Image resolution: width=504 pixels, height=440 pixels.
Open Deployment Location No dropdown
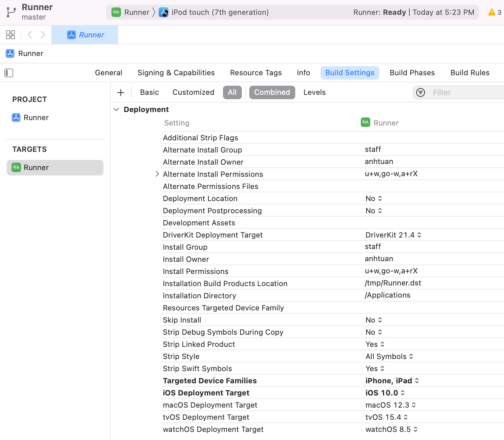coord(374,199)
